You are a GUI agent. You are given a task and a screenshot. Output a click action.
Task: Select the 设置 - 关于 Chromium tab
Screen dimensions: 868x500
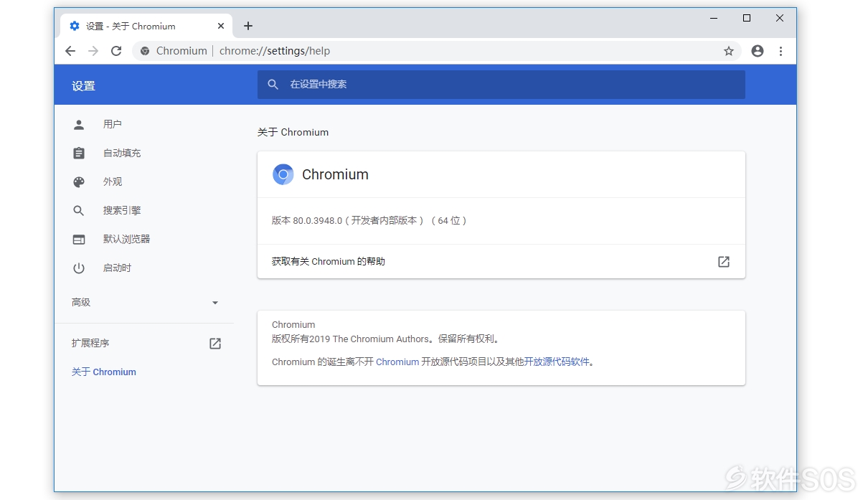coord(147,26)
